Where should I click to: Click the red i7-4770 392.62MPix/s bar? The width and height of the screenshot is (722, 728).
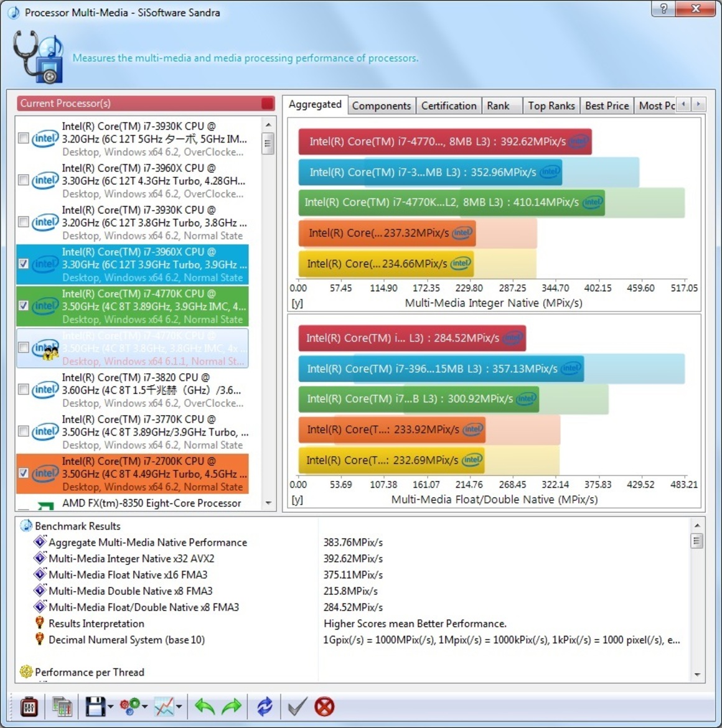(x=445, y=142)
